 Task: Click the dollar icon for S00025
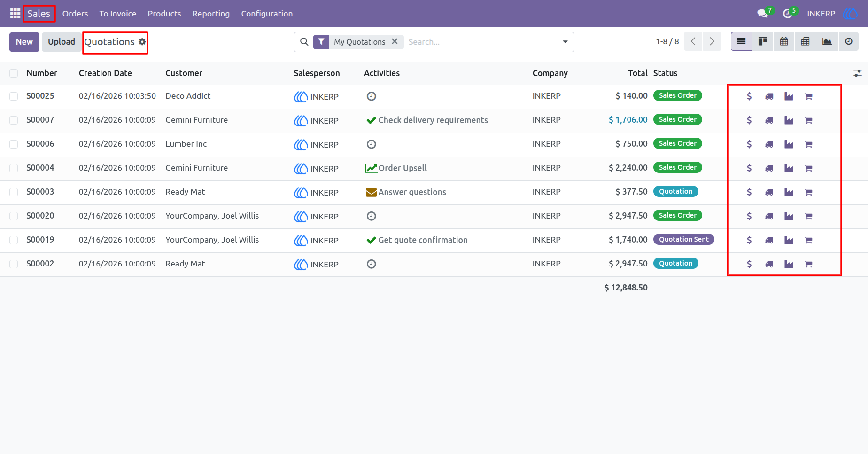pos(749,96)
